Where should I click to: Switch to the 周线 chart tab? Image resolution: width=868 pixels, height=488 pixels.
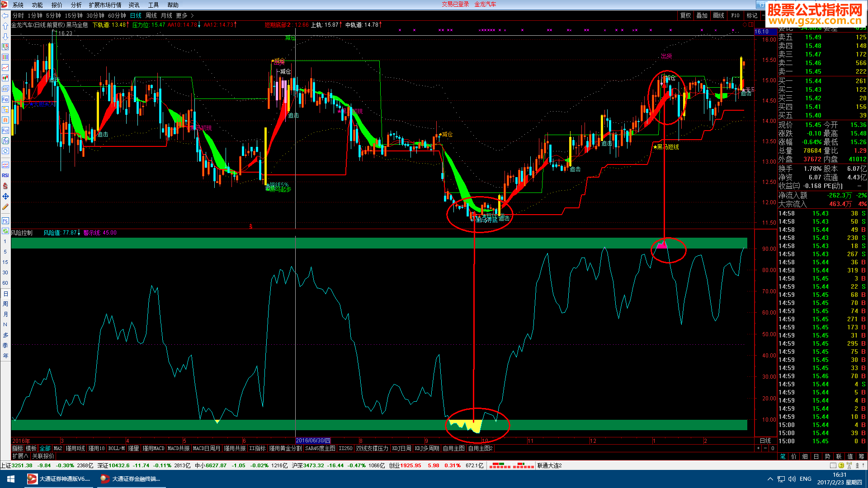click(151, 15)
